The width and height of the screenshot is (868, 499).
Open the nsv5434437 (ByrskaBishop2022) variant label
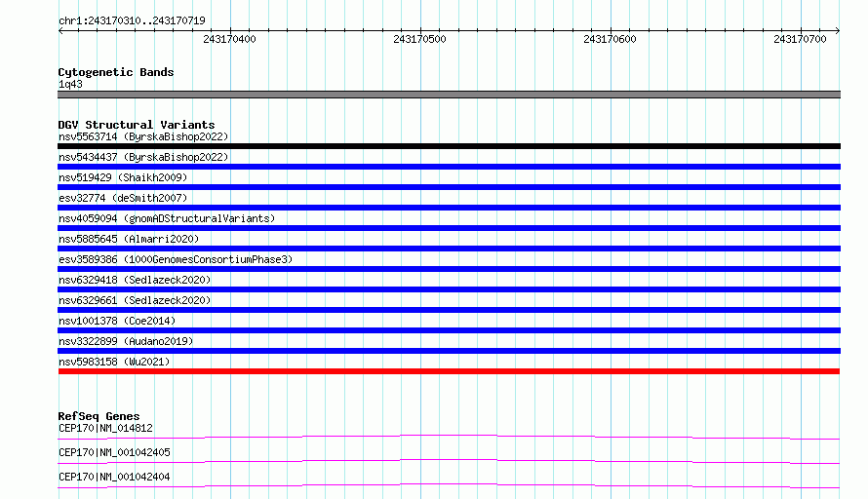[x=143, y=157]
